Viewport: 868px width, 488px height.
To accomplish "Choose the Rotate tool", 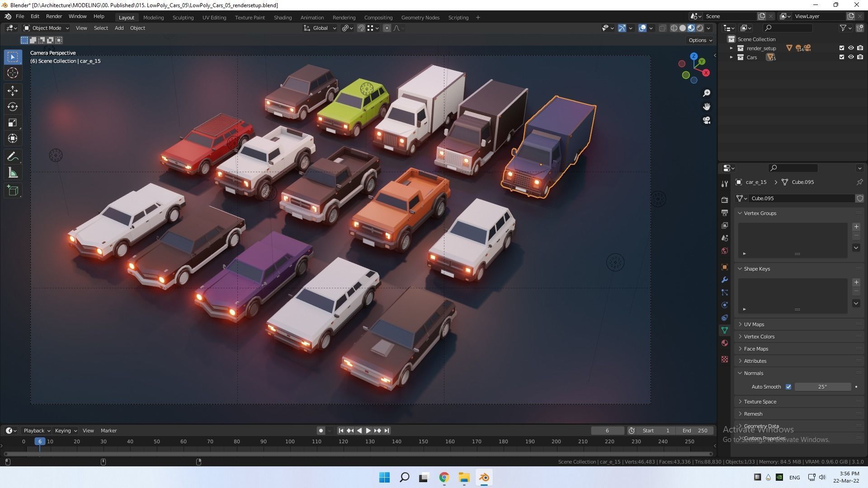I will pyautogui.click(x=13, y=107).
